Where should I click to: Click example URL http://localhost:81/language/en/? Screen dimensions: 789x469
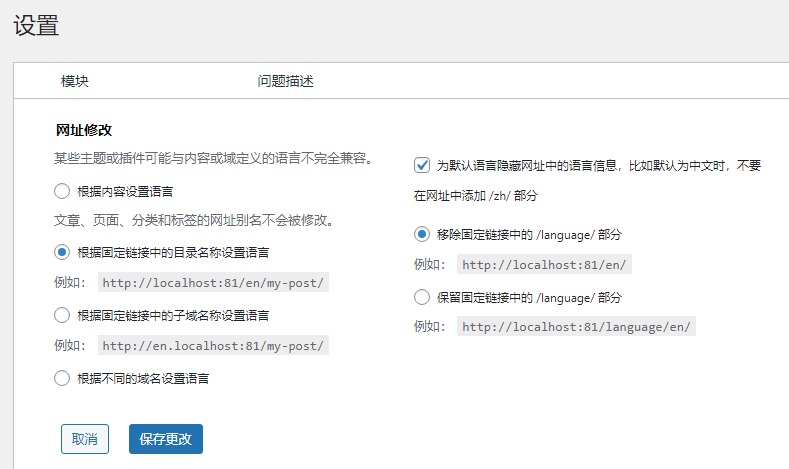point(576,327)
